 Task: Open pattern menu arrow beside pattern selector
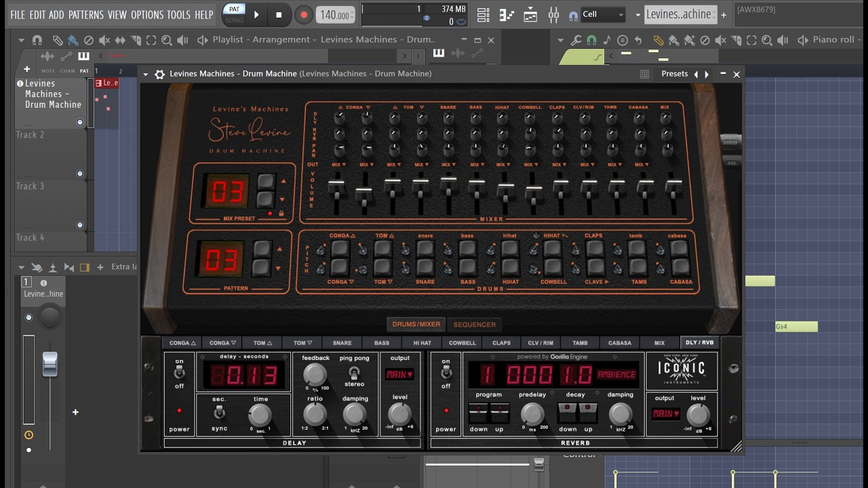(x=637, y=15)
